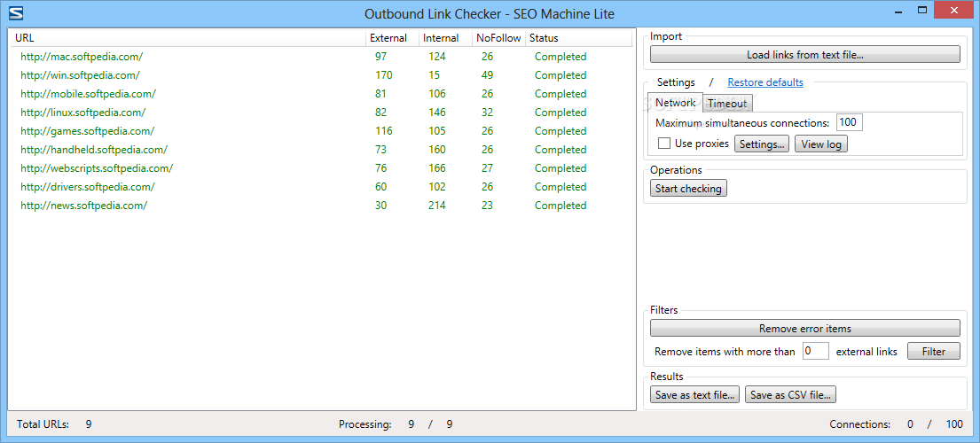The image size is (980, 443).
Task: Click external count 81 for mobile.softpedia
Action: pyautogui.click(x=380, y=94)
